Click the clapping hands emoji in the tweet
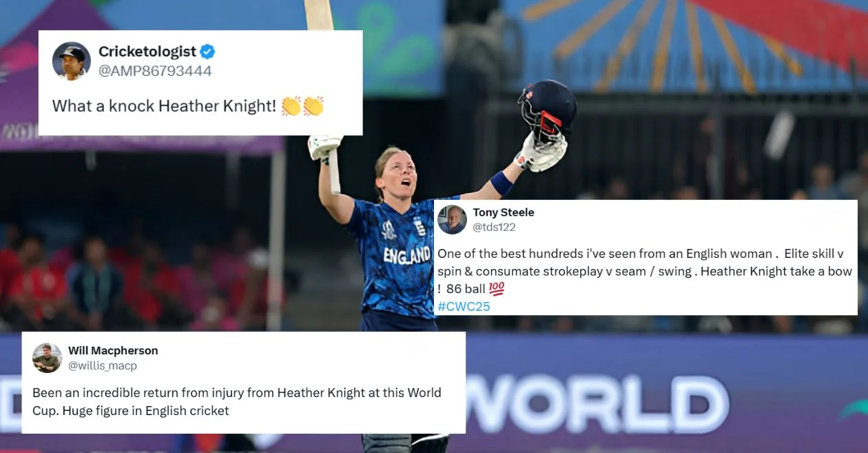The image size is (868, 453). tap(302, 106)
